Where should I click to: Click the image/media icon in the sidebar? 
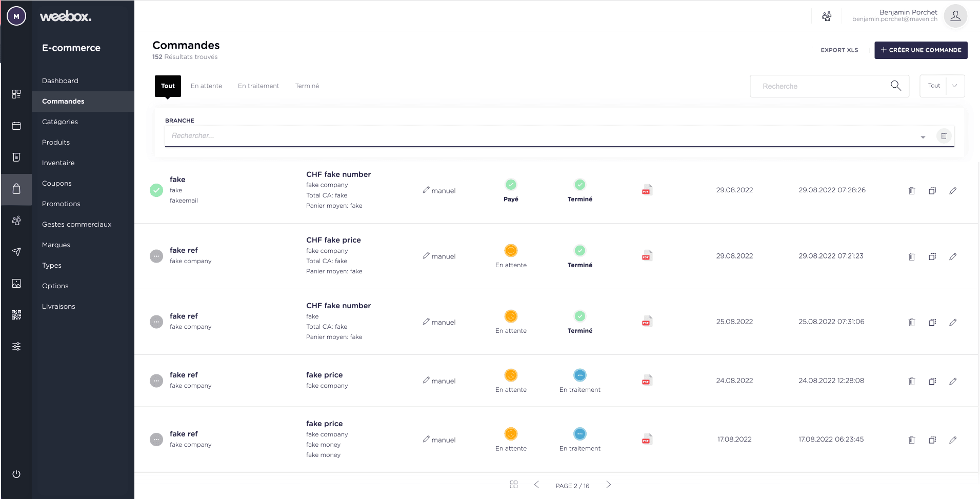(x=16, y=283)
